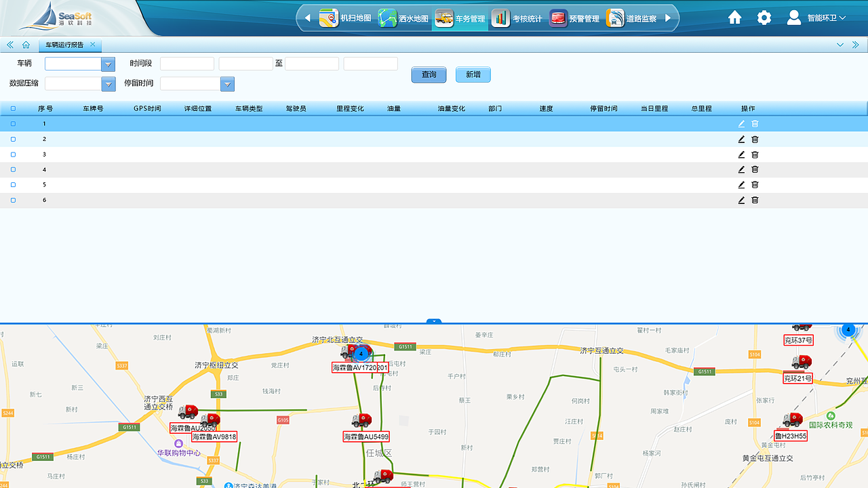The image size is (868, 488).
Task: Click the vehicle marker labeled 鲁H23H55
Action: click(x=792, y=420)
